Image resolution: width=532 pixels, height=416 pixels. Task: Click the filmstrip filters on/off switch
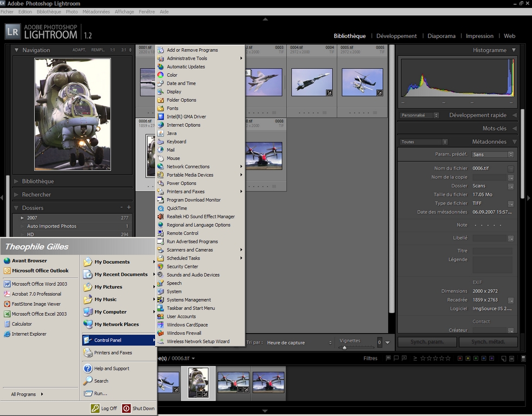pyautogui.click(x=523, y=358)
